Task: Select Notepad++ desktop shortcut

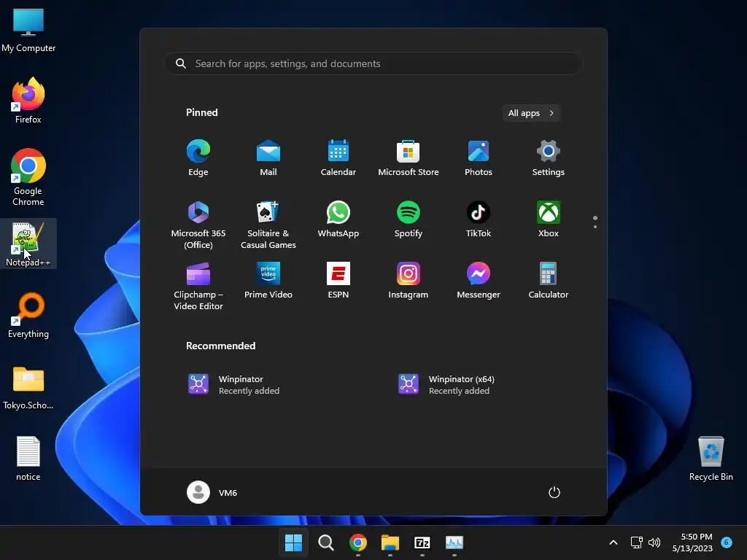Action: (28, 244)
